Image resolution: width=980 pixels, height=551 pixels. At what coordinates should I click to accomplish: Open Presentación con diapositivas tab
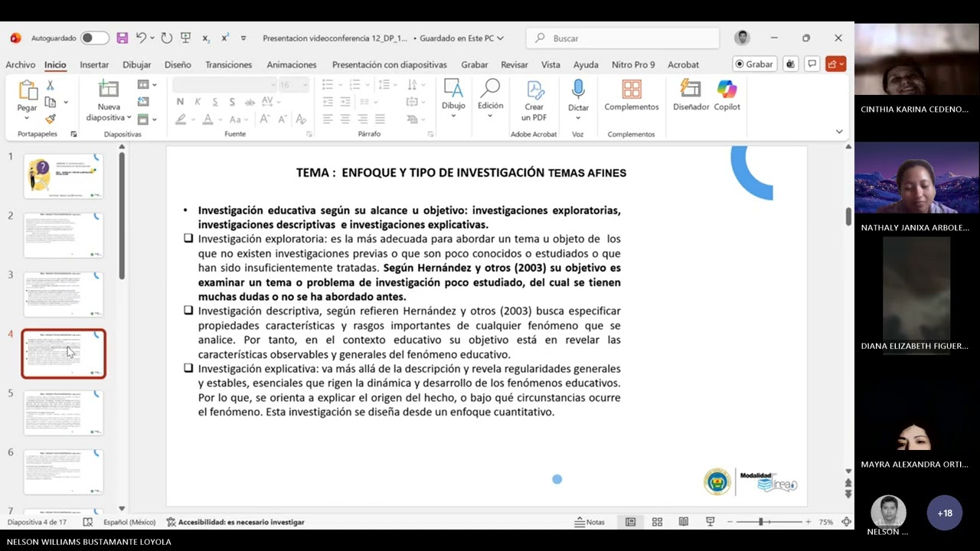[389, 64]
